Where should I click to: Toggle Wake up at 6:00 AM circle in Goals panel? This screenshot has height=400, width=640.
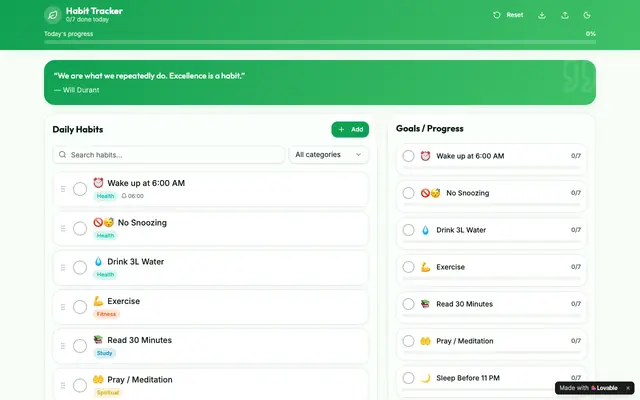(408, 156)
